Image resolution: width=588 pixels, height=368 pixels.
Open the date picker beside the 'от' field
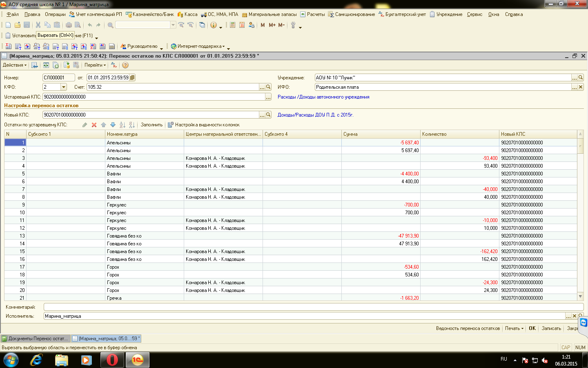(132, 78)
